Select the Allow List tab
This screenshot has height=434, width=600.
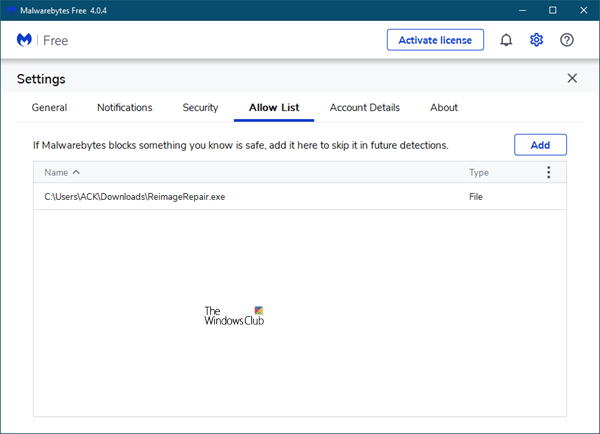click(x=274, y=108)
